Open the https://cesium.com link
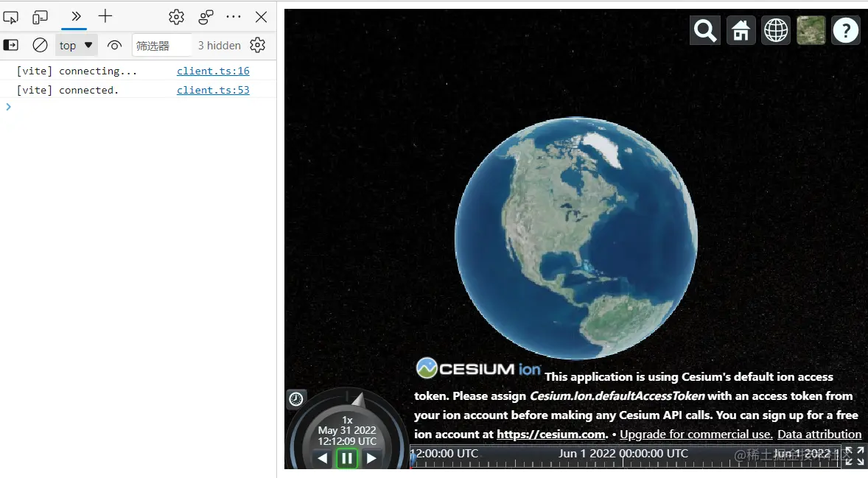 (551, 435)
